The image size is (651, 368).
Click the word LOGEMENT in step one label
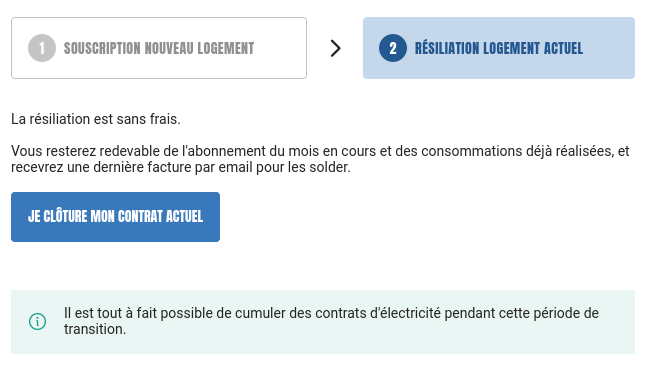(x=226, y=48)
